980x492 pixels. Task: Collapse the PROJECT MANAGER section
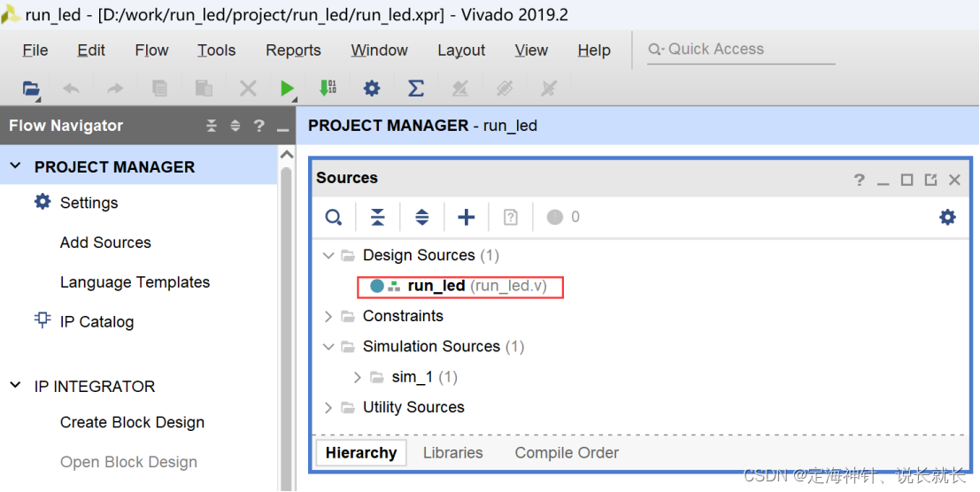(16, 166)
